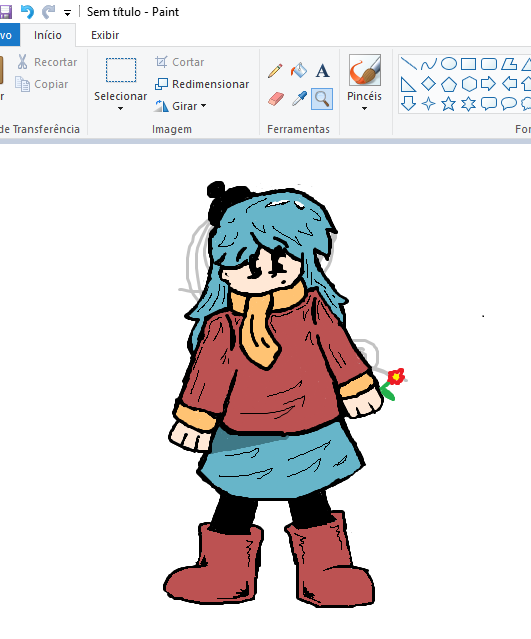
Task: Select the Pentagon shape
Action: 449,84
